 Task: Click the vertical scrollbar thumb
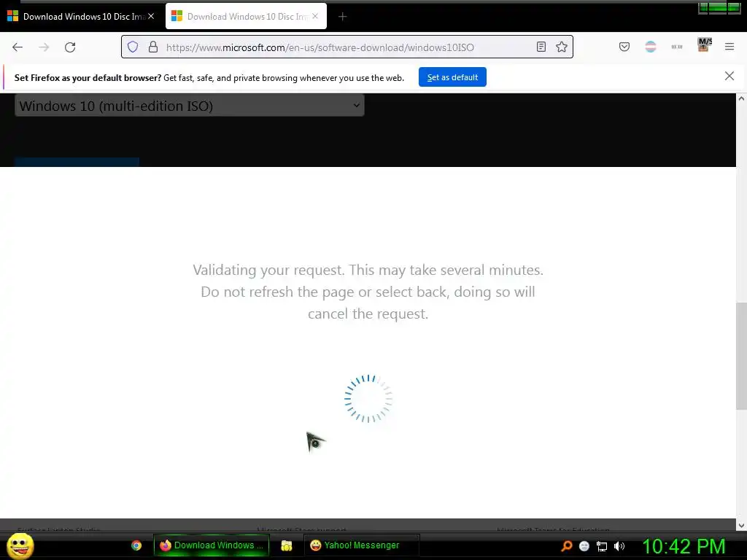click(741, 356)
